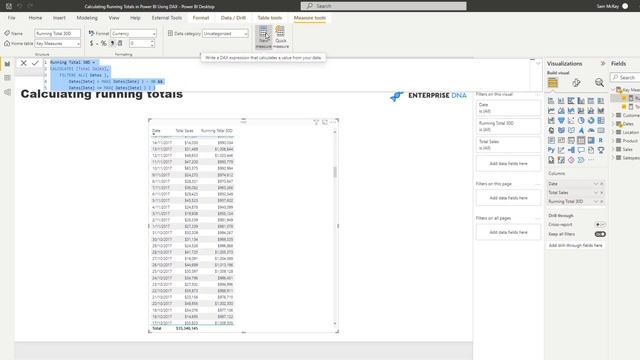640x360 pixels.
Task: Open the Home table dropdown
Action: [58, 43]
